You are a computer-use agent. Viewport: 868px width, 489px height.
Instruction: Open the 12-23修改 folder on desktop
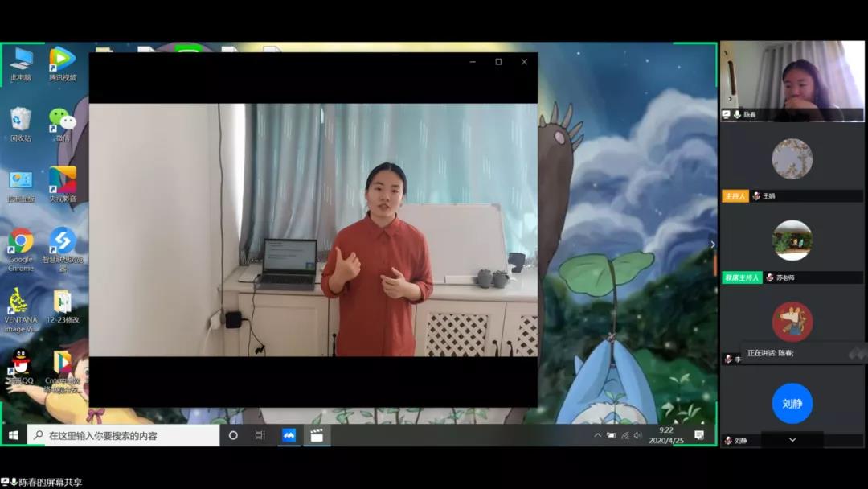pos(62,303)
